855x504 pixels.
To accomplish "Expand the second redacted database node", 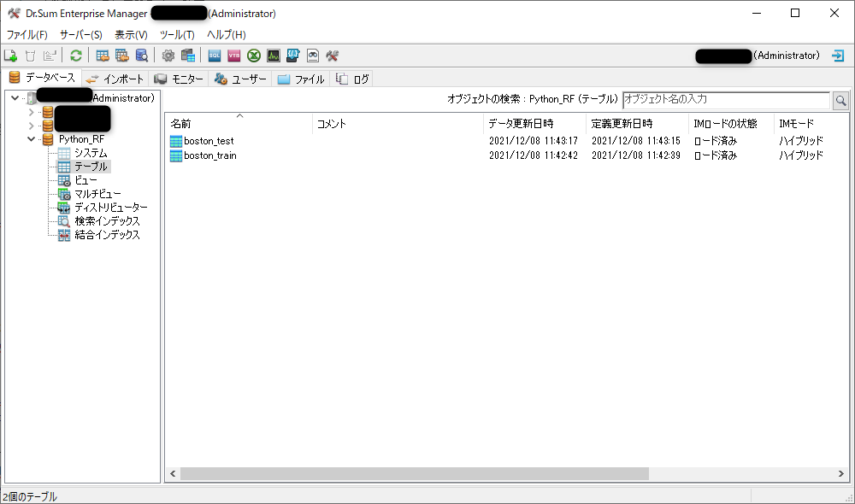I will pos(31,126).
